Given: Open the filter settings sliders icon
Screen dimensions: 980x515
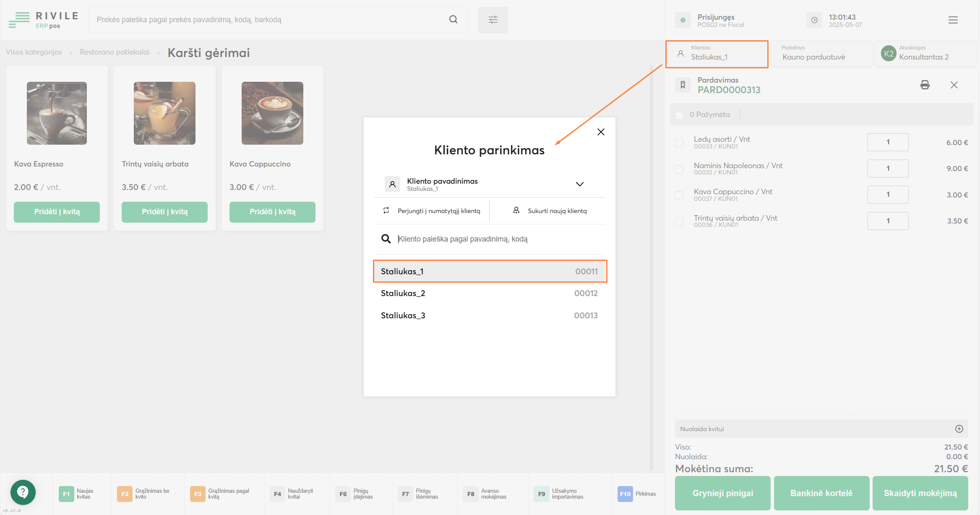Looking at the screenshot, I should click(493, 20).
